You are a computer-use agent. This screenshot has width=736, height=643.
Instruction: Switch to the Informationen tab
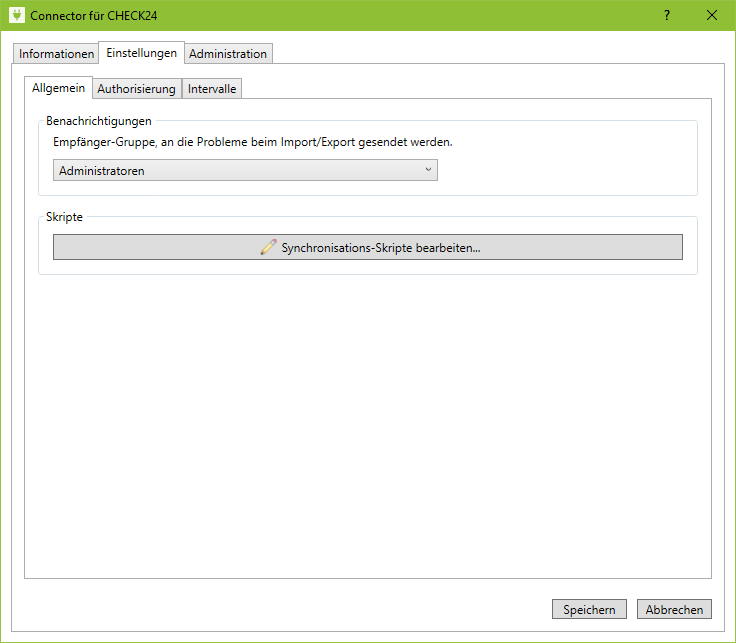pos(56,54)
